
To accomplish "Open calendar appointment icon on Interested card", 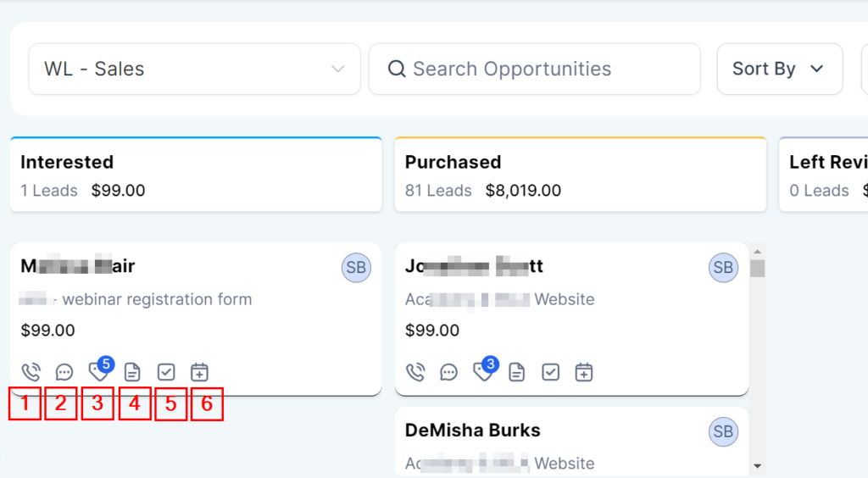I will tap(200, 372).
